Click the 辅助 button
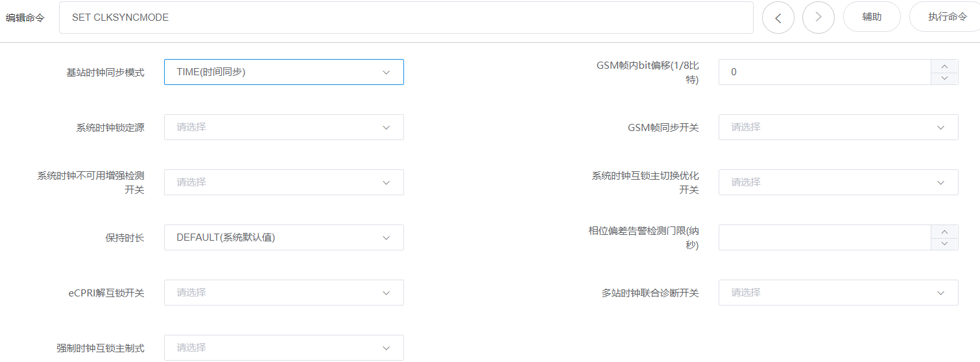 [872, 17]
